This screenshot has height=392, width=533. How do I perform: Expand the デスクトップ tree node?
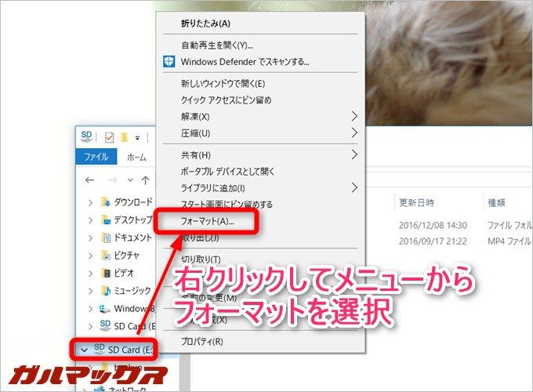click(90, 220)
